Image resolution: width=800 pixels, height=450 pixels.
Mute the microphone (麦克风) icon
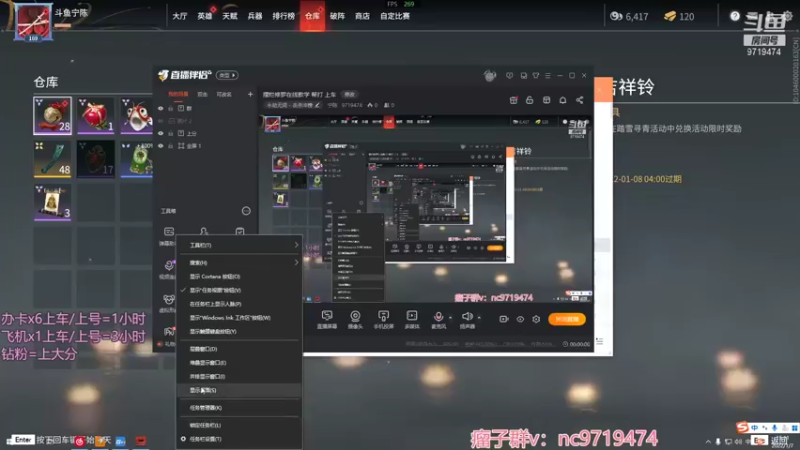click(x=438, y=317)
